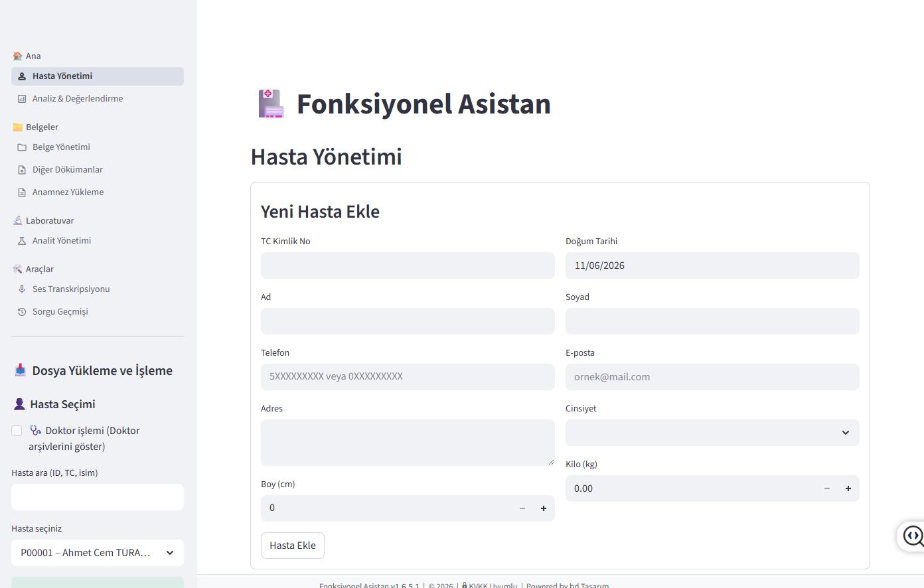The width and height of the screenshot is (924, 588).
Task: Click the history icon beside Sorgu Geçmişi
Action: point(22,312)
